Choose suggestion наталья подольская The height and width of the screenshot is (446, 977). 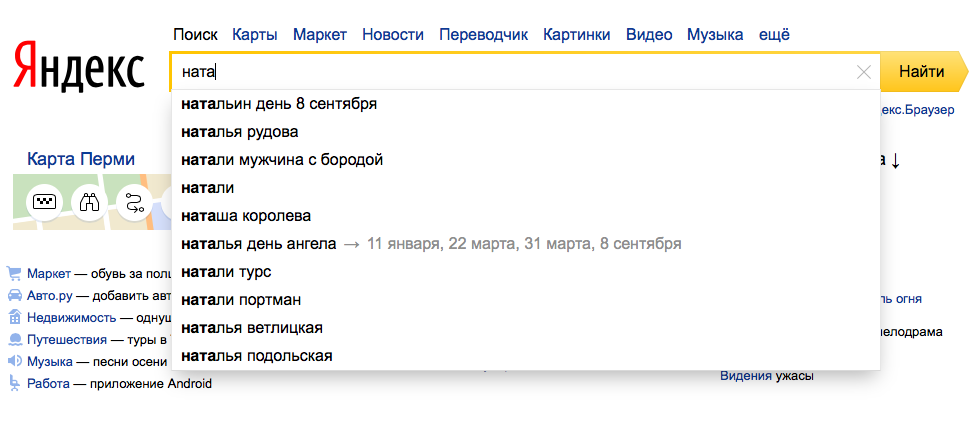(x=526, y=356)
